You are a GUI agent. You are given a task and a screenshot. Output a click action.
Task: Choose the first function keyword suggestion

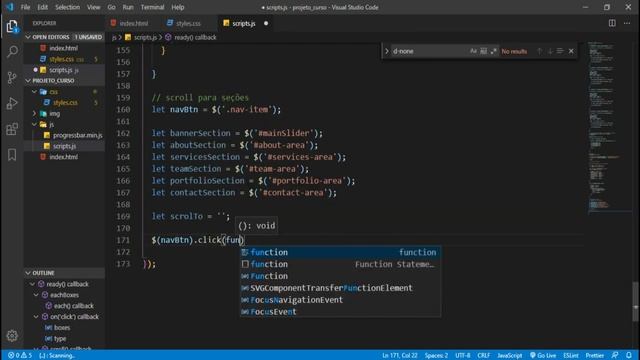coord(340,252)
